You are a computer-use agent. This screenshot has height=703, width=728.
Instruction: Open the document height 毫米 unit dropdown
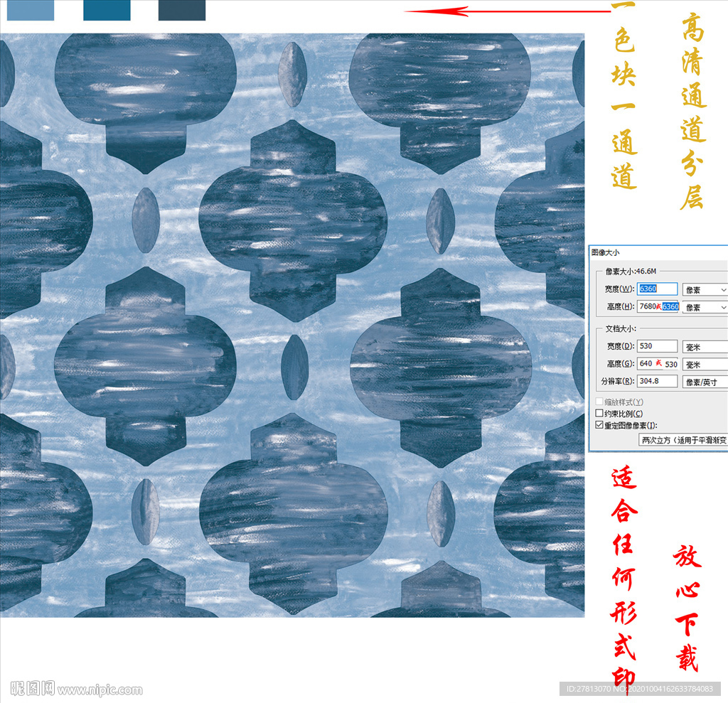tap(705, 365)
